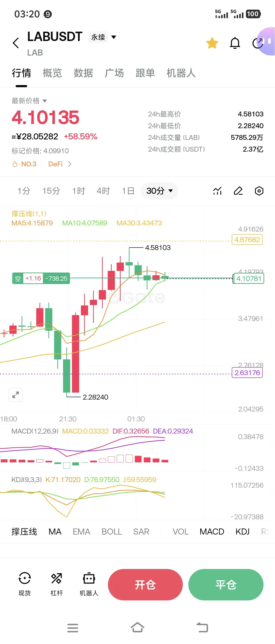Open price alert bell icon
This screenshot has height=644, width=275.
235,43
